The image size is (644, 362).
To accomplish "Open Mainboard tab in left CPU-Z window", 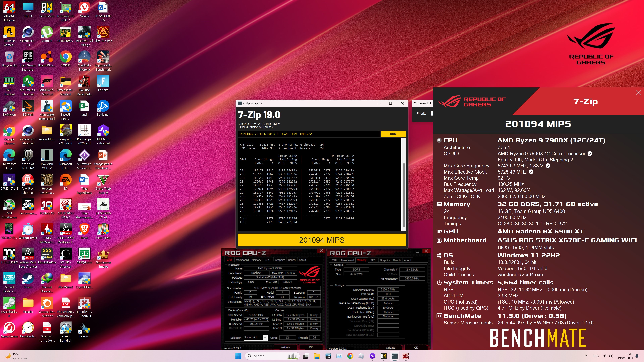I will click(x=242, y=260).
